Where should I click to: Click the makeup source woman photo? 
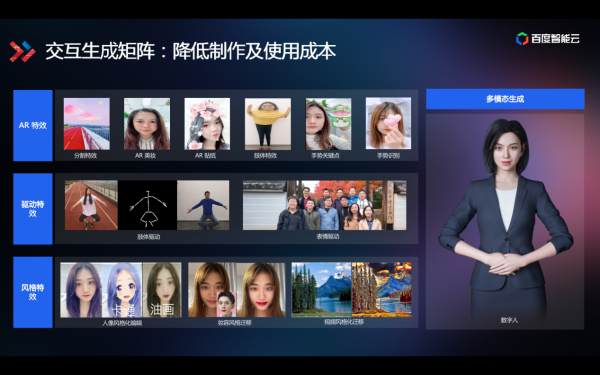212,290
